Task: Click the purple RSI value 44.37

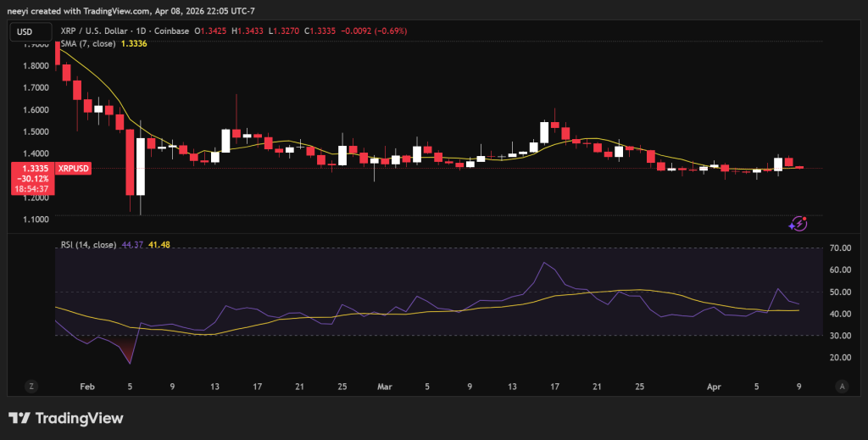Action: pos(132,245)
